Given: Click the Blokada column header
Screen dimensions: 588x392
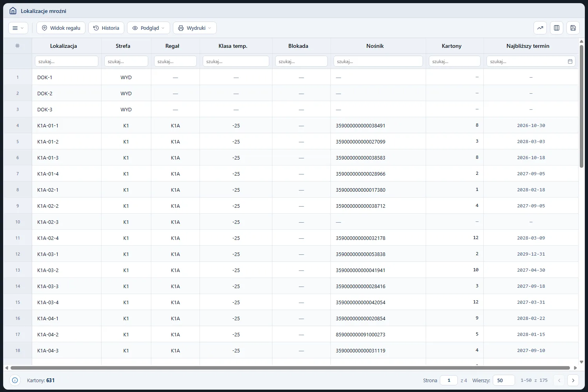Looking at the screenshot, I should pos(298,46).
